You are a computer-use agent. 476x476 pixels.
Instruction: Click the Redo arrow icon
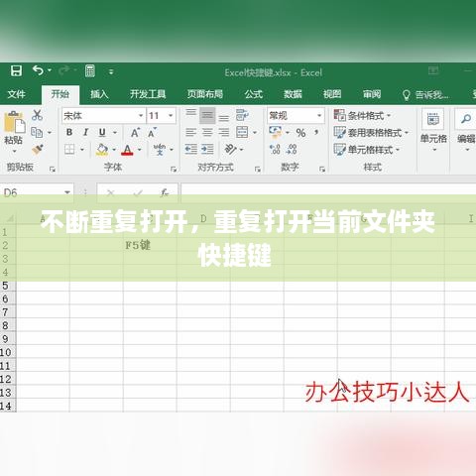[64, 70]
